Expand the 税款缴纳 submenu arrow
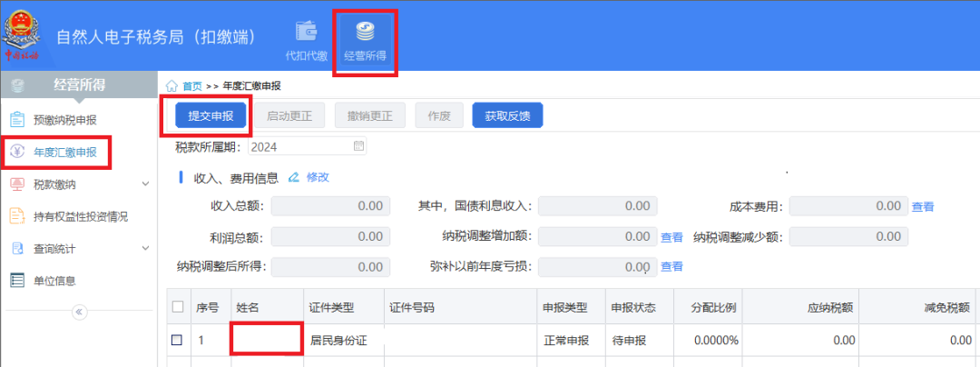 (x=145, y=184)
